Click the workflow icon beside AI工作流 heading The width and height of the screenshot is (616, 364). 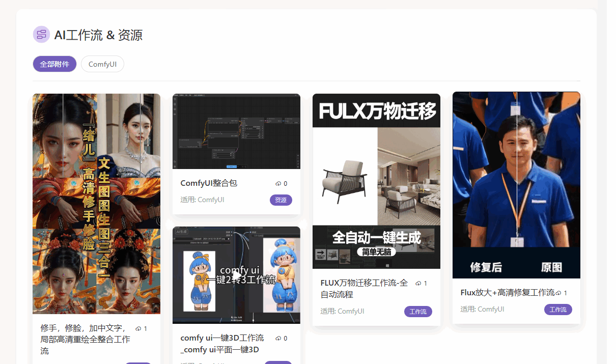41,34
